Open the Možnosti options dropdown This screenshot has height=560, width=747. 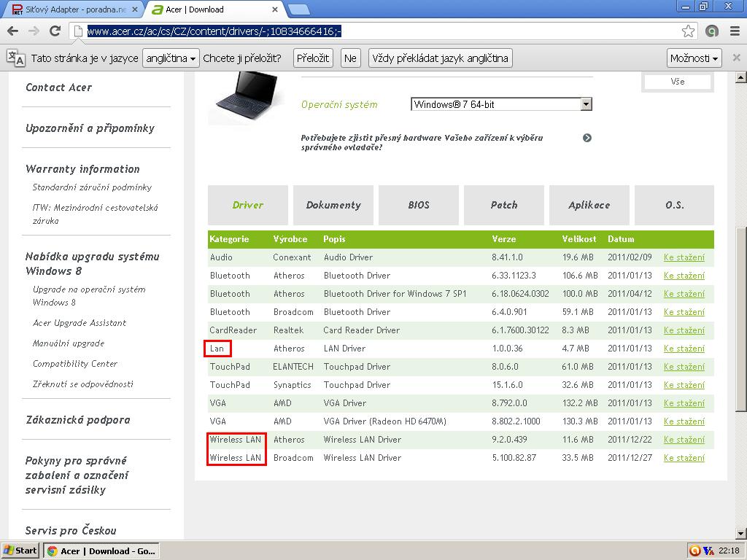point(694,58)
